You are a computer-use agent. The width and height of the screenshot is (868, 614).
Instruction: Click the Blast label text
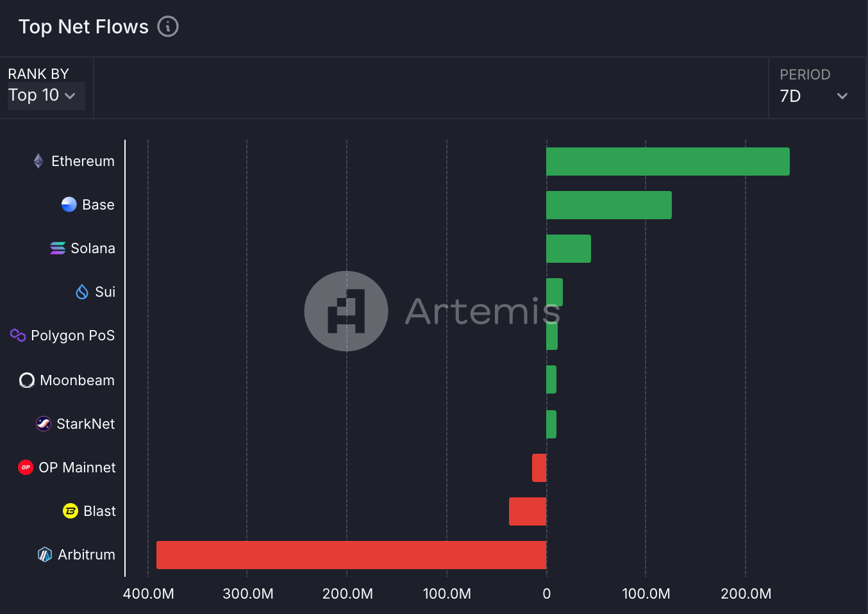(99, 511)
